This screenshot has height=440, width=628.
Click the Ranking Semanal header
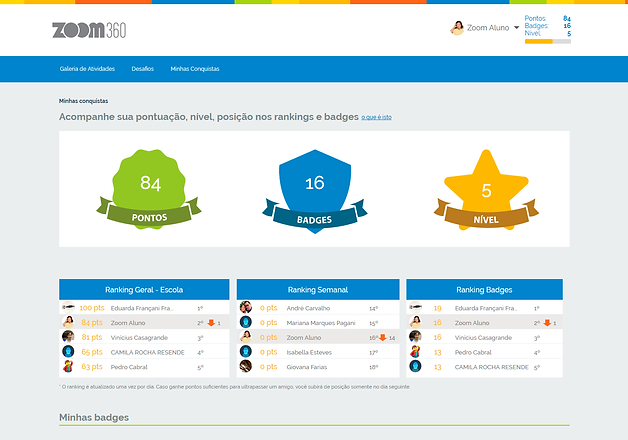click(x=318, y=289)
